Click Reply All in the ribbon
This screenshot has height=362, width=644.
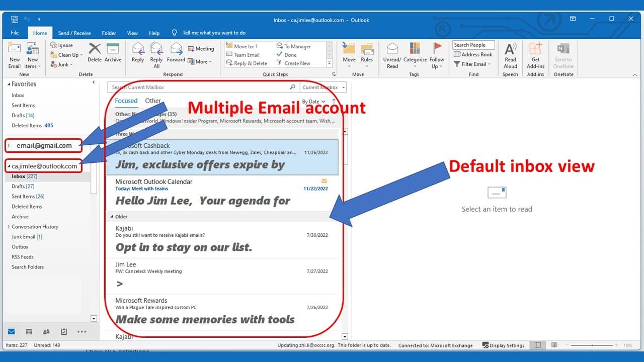tap(156, 55)
